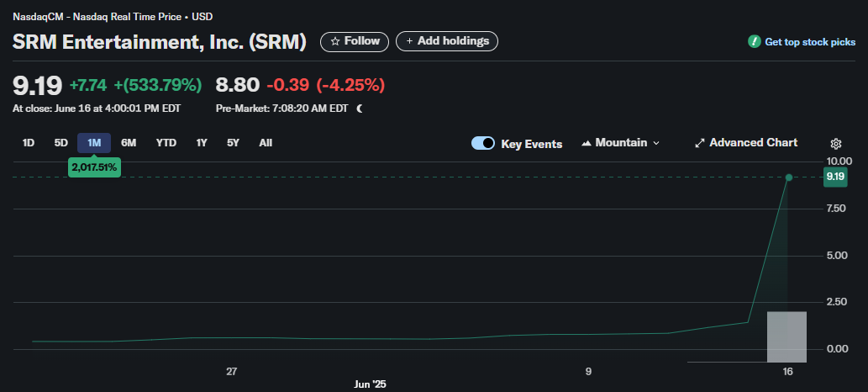Click the pre-market moon icon
The width and height of the screenshot is (868, 392).
[x=360, y=109]
